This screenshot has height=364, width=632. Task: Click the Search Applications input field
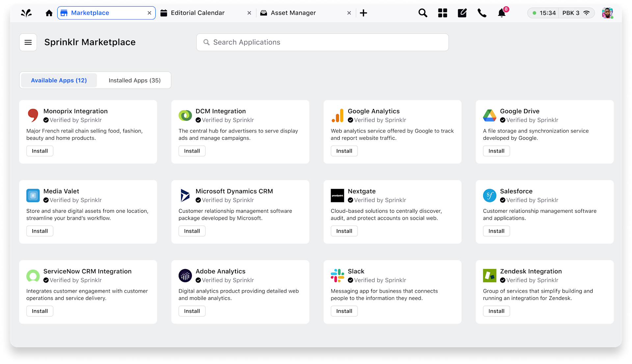pyautogui.click(x=322, y=42)
